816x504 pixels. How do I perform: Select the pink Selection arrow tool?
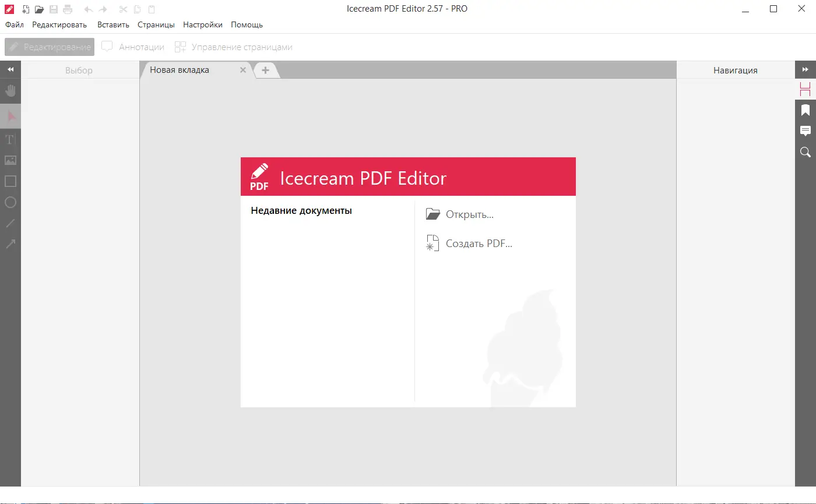pyautogui.click(x=10, y=116)
